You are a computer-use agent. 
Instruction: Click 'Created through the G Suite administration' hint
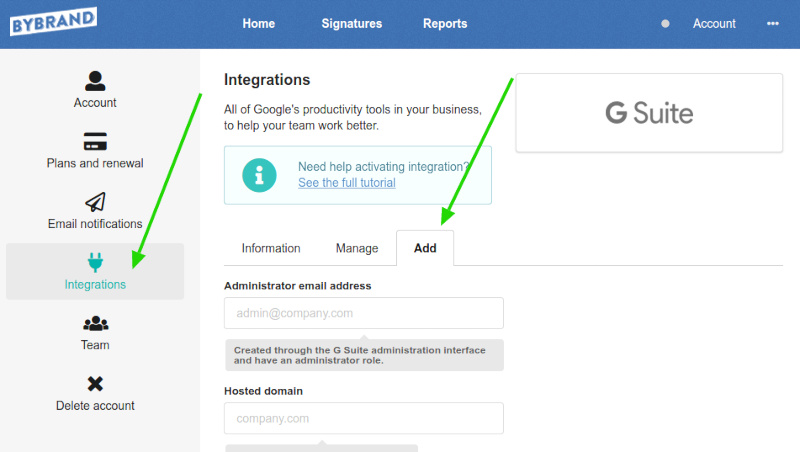click(364, 355)
